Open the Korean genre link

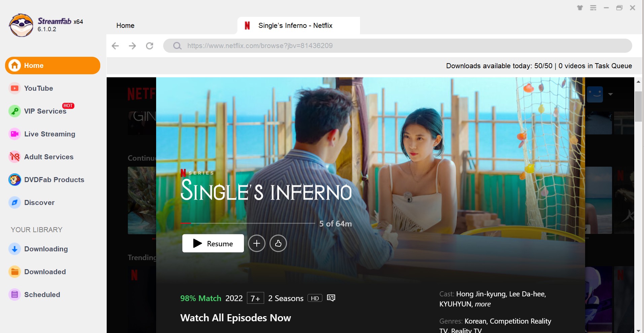click(x=475, y=321)
